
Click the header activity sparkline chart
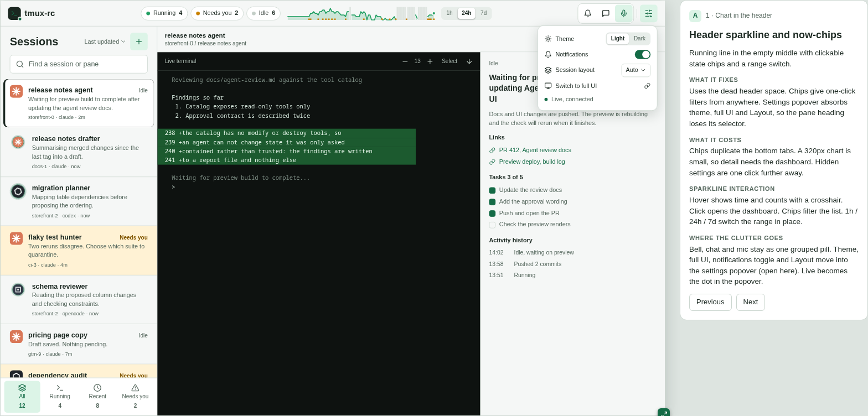click(361, 13)
